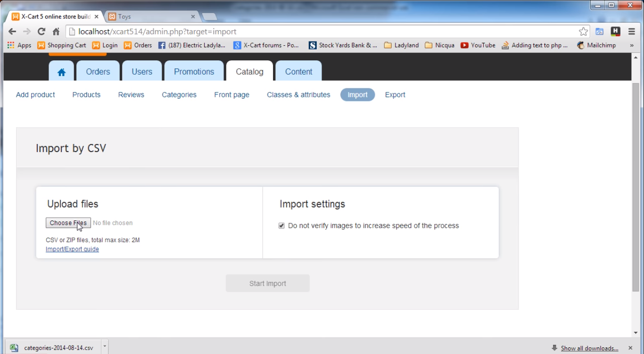Image resolution: width=644 pixels, height=354 pixels.
Task: Go back using browser back arrow
Action: pos(12,32)
